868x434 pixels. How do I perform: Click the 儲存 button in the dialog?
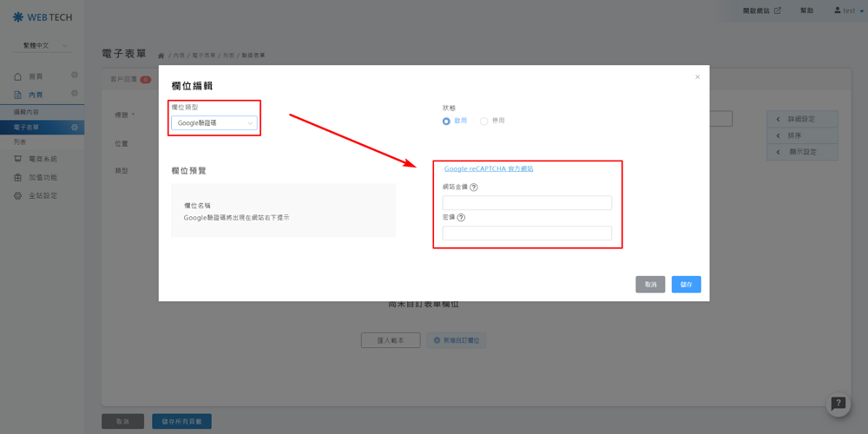pyautogui.click(x=686, y=284)
